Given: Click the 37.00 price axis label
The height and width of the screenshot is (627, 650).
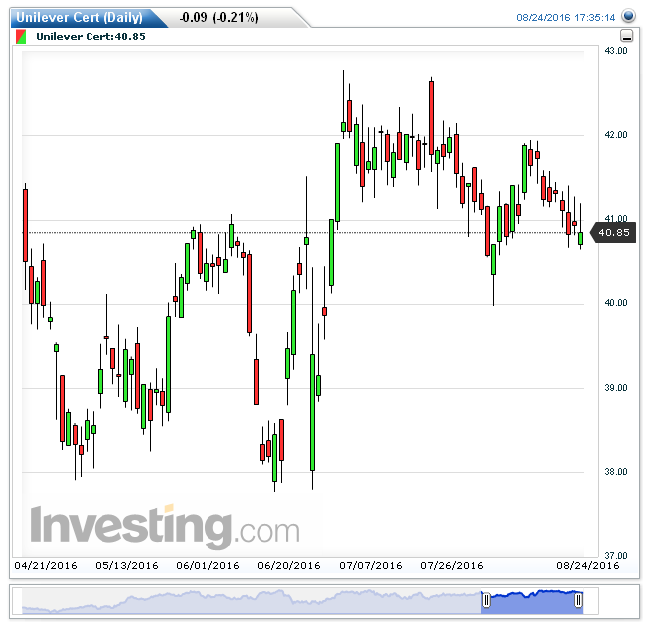Looking at the screenshot, I should point(616,555).
